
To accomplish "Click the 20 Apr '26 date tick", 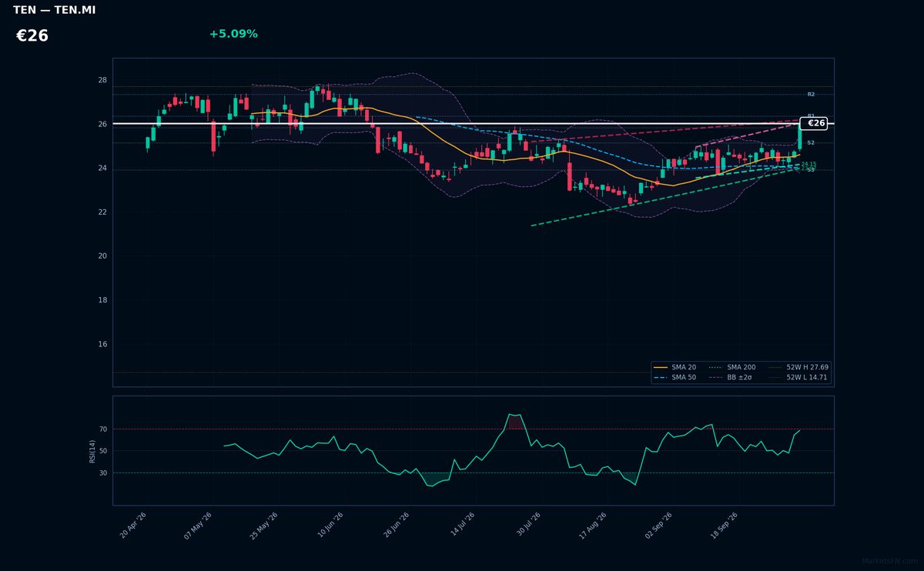I will pos(133,525).
